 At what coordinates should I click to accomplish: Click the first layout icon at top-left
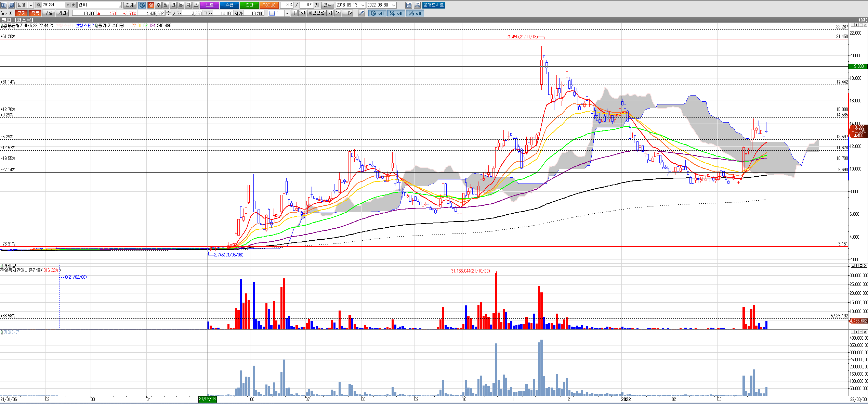[x=4, y=5]
